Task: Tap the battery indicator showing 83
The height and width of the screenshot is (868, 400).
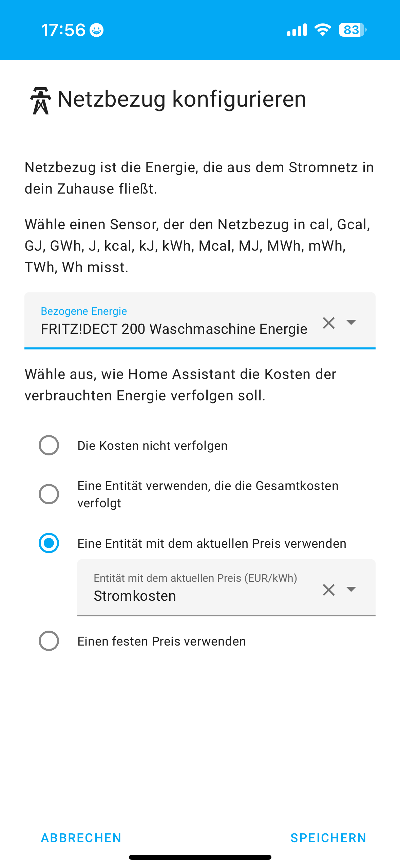Action: (353, 30)
